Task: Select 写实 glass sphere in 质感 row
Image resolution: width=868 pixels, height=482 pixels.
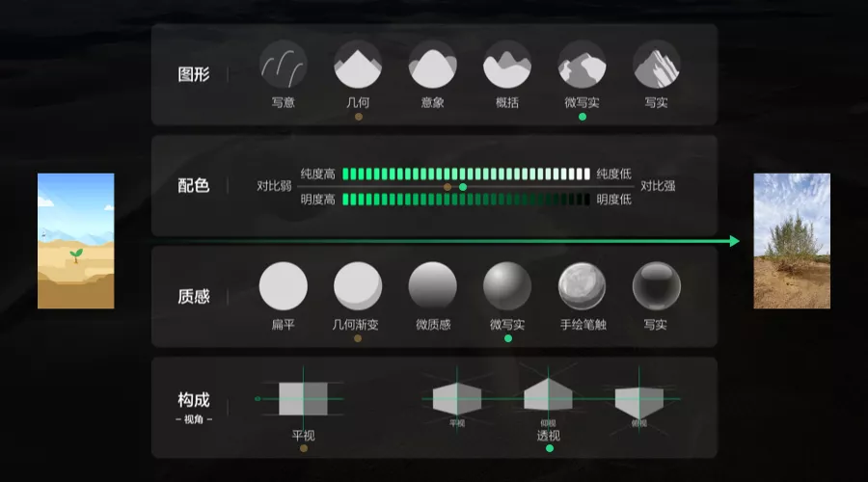Action: point(657,286)
